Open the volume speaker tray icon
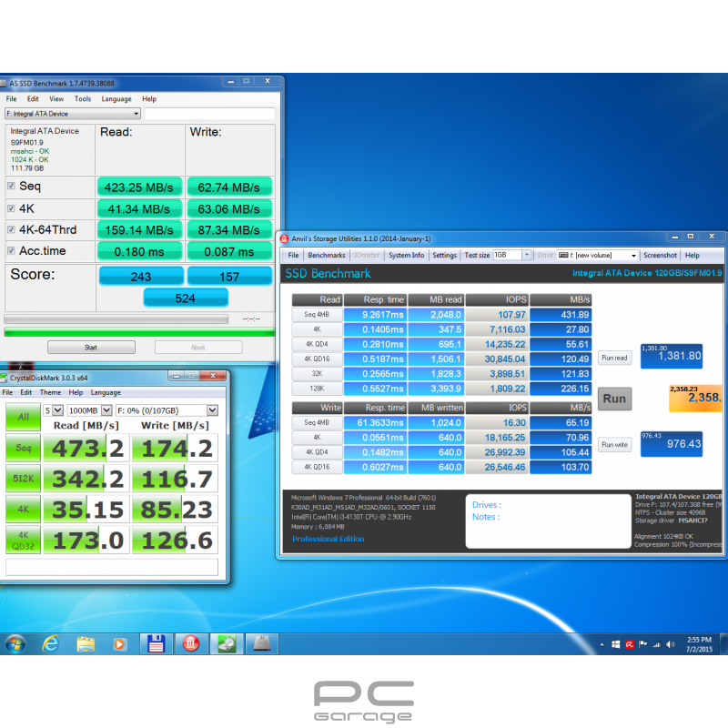The width and height of the screenshot is (728, 728). click(670, 644)
